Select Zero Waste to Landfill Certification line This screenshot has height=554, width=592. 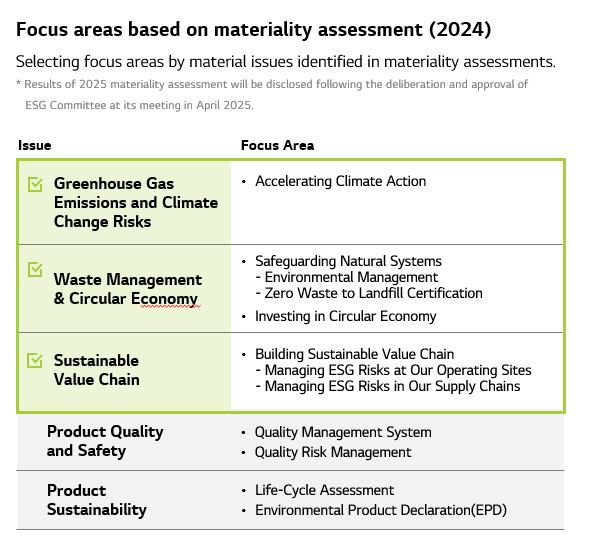click(x=369, y=293)
